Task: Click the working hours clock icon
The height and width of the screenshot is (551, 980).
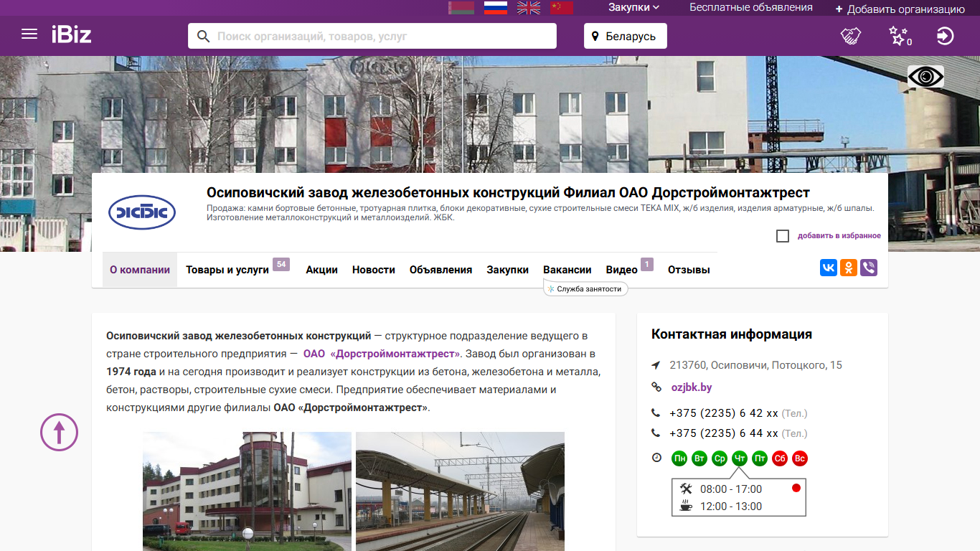Action: point(656,458)
